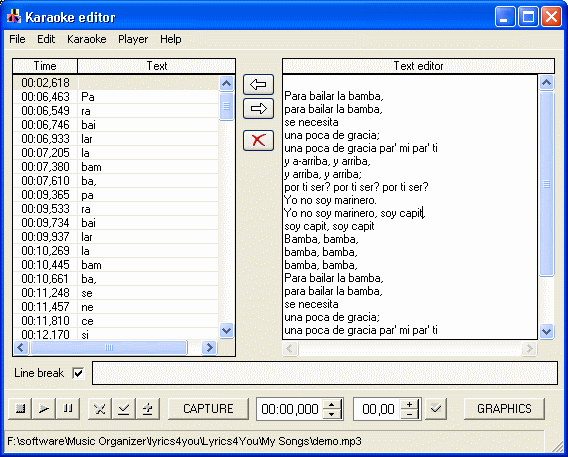The height and width of the screenshot is (457, 568).
Task: Click the red X delete button
Action: coord(258,140)
